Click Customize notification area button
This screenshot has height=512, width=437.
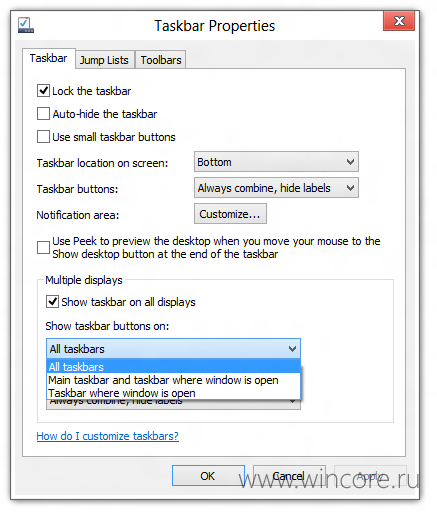tap(230, 214)
